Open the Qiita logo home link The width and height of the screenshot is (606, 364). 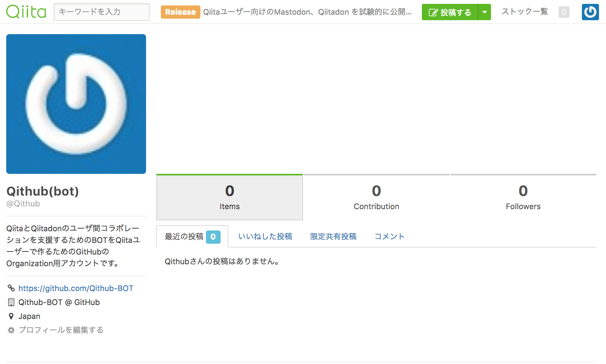(x=26, y=12)
